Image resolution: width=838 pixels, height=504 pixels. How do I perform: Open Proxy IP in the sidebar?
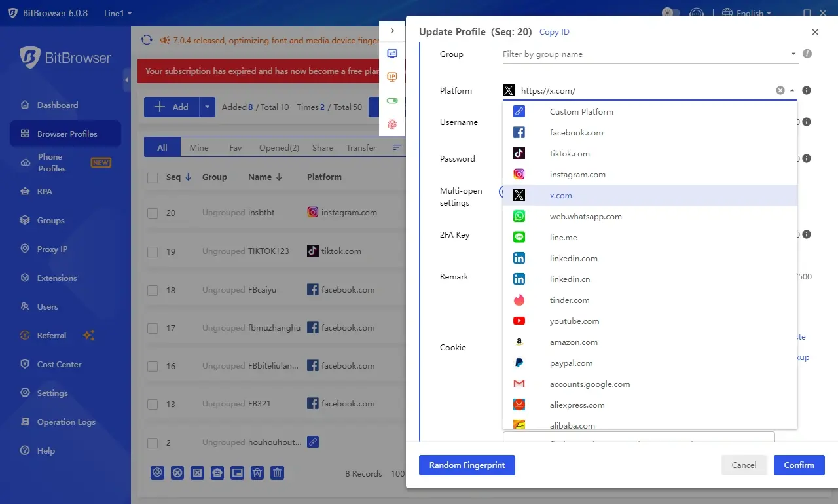[52, 249]
